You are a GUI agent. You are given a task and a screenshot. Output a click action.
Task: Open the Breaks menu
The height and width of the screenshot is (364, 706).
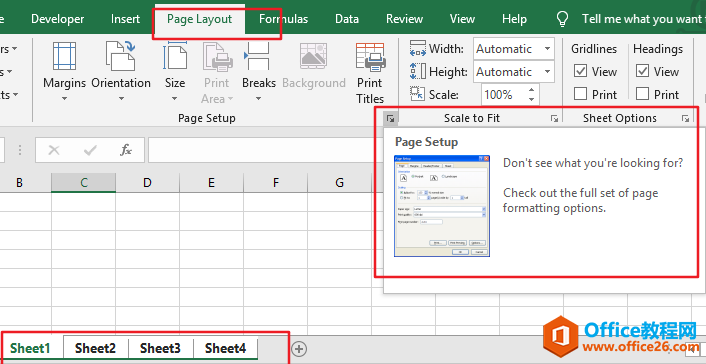click(x=258, y=71)
